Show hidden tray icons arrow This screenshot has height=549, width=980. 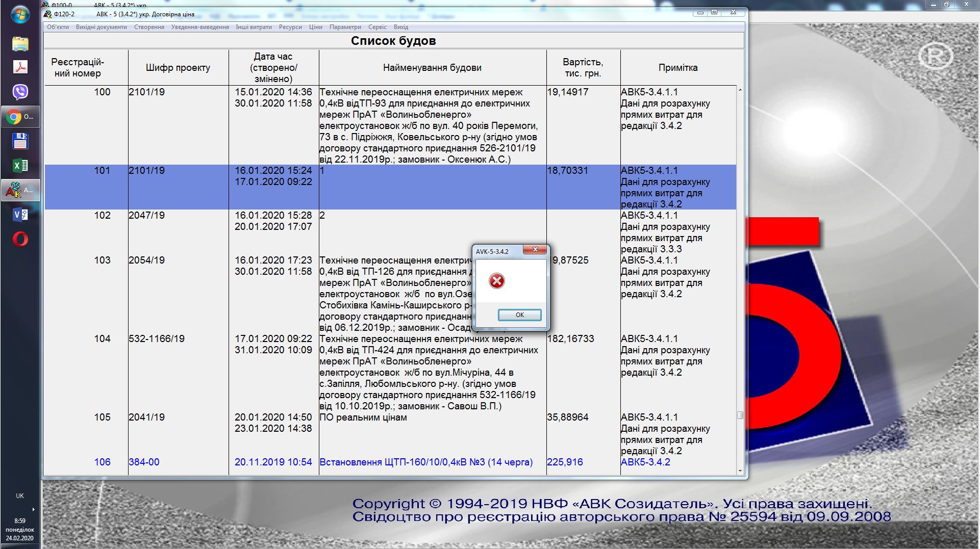34,509
